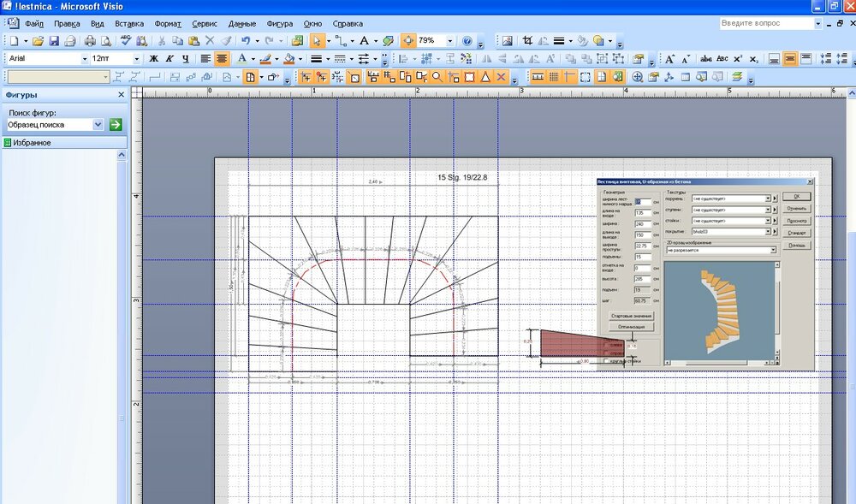Image resolution: width=856 pixels, height=504 pixels.
Task: Open the Фигура menu
Action: pos(278,24)
